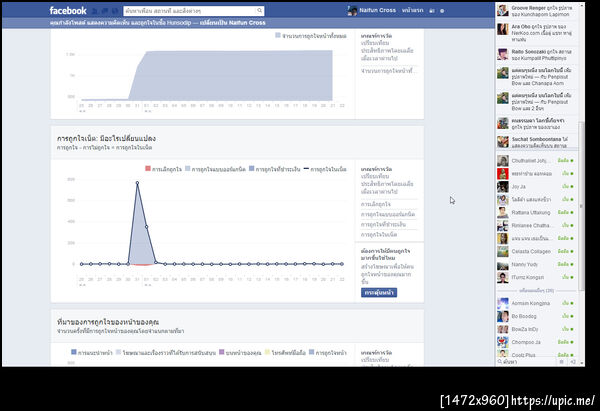Click Joy Ja chat avatar
The image size is (600, 411).
pos(502,187)
